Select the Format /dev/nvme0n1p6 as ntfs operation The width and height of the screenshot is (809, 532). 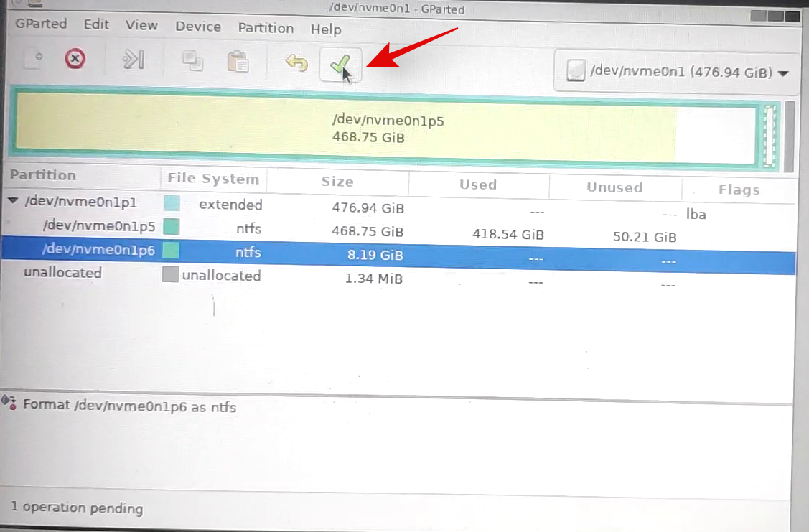pos(129,406)
